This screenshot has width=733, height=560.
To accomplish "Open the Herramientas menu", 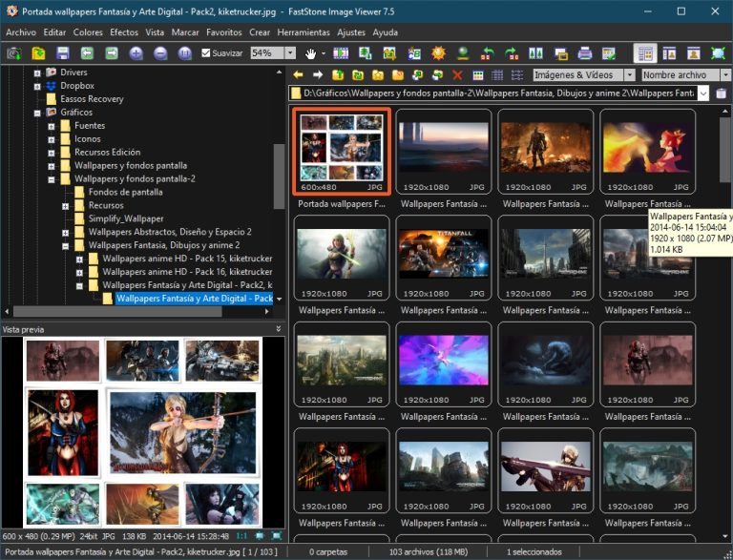I will 304,32.
